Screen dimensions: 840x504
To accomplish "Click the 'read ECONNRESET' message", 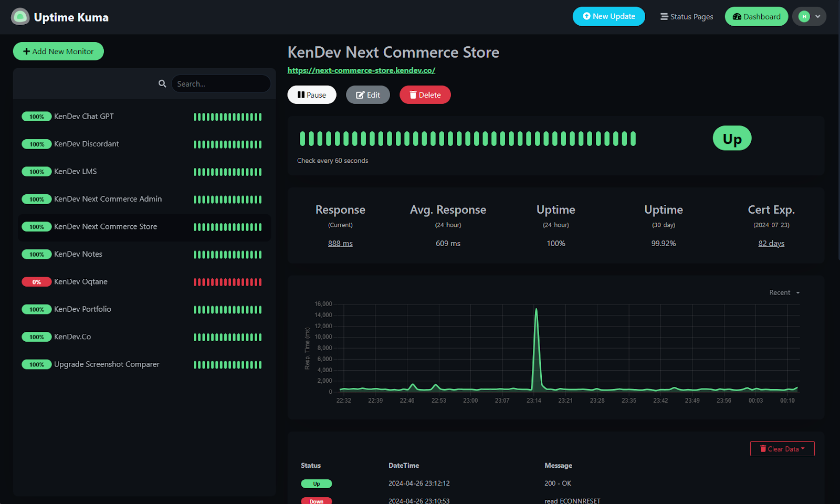I will tap(572, 501).
